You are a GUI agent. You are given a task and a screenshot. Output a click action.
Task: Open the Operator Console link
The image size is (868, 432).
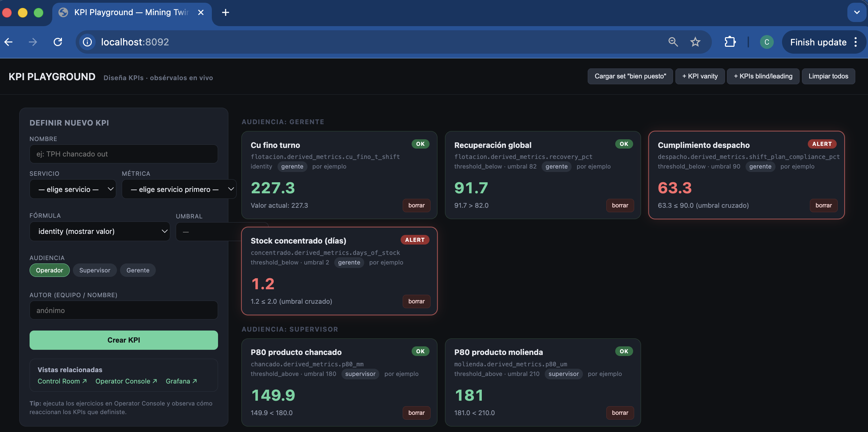coord(126,381)
